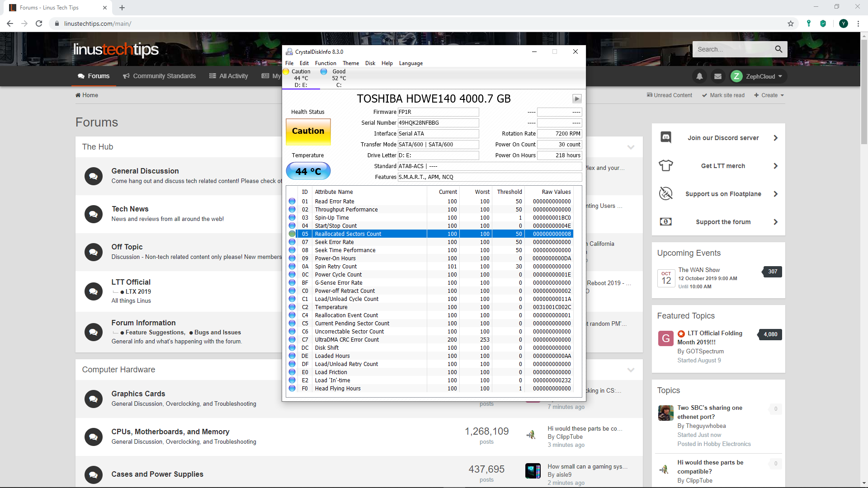Open the Language menu in CrystalDiskInfo
This screenshot has width=868, height=488.
[x=411, y=63]
